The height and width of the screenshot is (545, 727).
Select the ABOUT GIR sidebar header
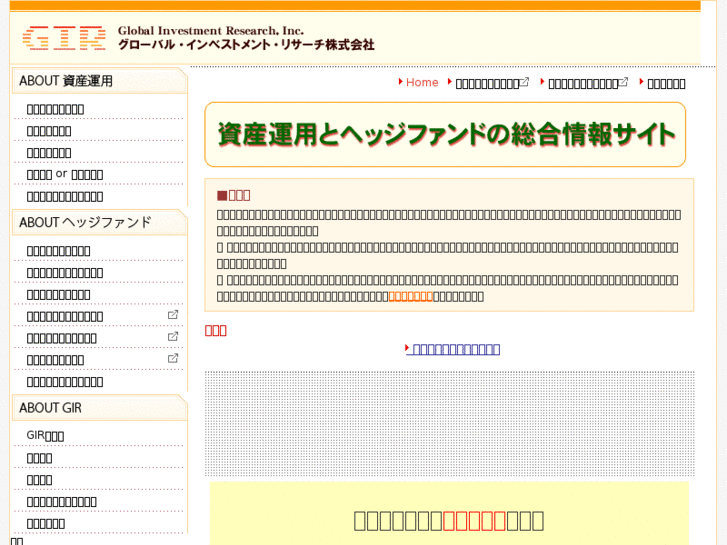pyautogui.click(x=99, y=408)
